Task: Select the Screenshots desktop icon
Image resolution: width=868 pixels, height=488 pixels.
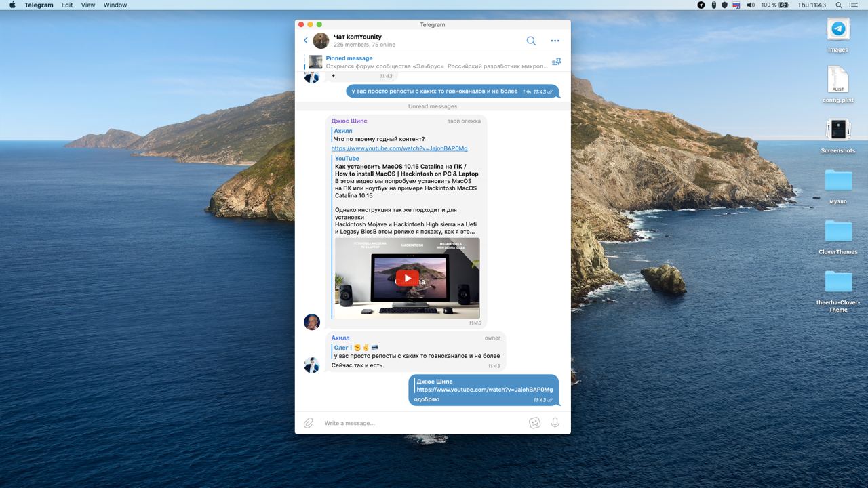Action: [x=838, y=136]
